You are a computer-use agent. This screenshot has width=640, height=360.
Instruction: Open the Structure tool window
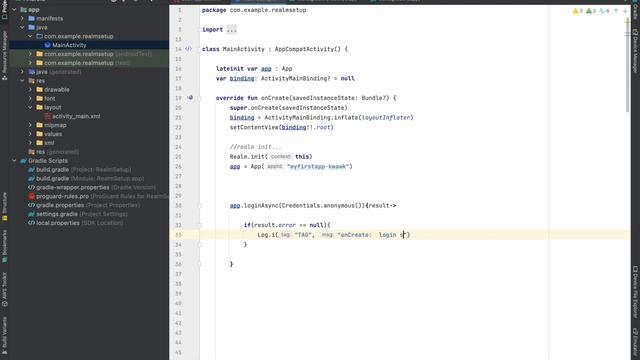coord(4,207)
